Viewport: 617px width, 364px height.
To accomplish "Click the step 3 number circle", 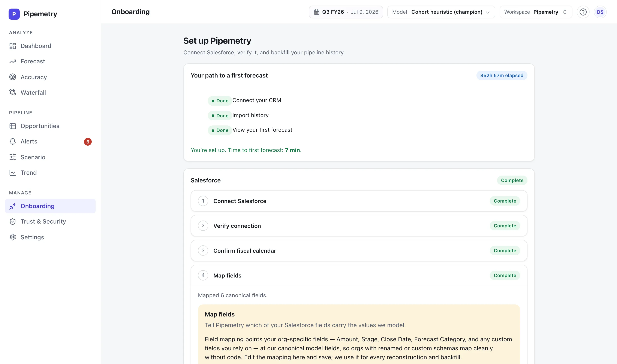I will [x=203, y=251].
